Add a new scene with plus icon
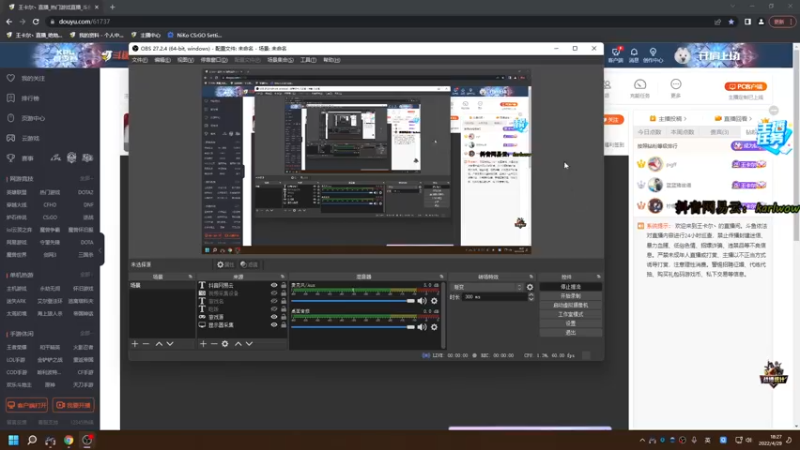The image size is (800, 450). [x=135, y=344]
